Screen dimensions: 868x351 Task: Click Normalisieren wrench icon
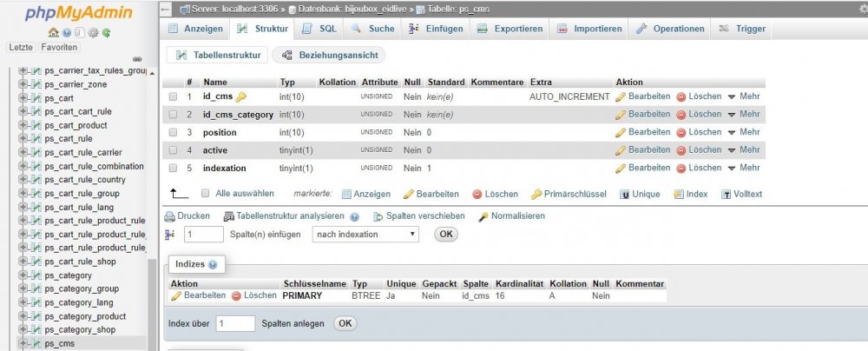[483, 216]
